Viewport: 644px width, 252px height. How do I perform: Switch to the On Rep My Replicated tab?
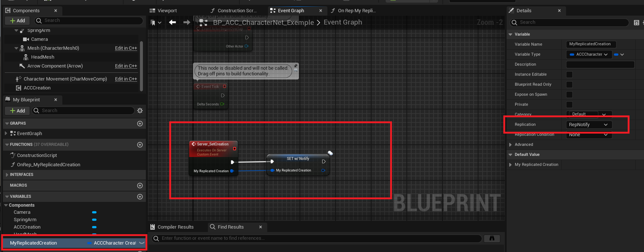[x=353, y=11]
